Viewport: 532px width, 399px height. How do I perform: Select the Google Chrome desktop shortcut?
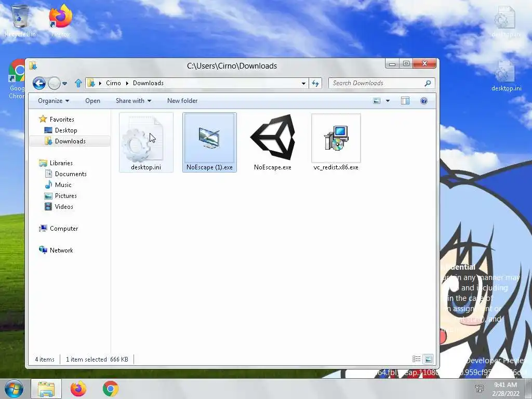coord(16,79)
